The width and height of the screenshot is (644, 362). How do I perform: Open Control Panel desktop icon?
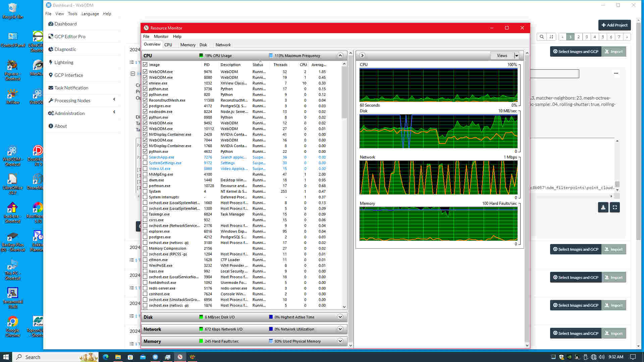point(13,40)
